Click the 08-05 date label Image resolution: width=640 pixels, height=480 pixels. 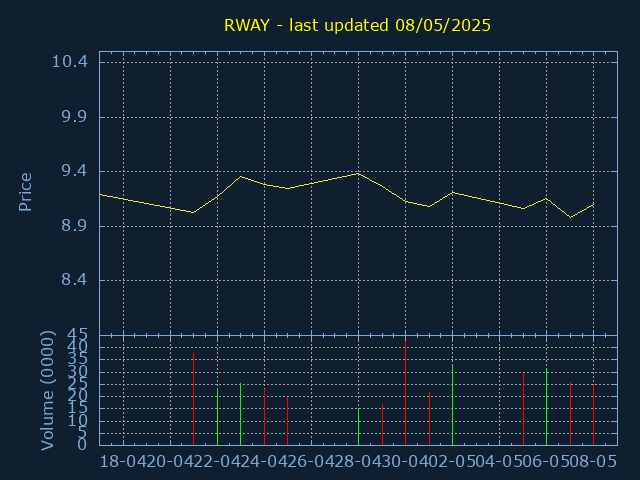tap(593, 462)
